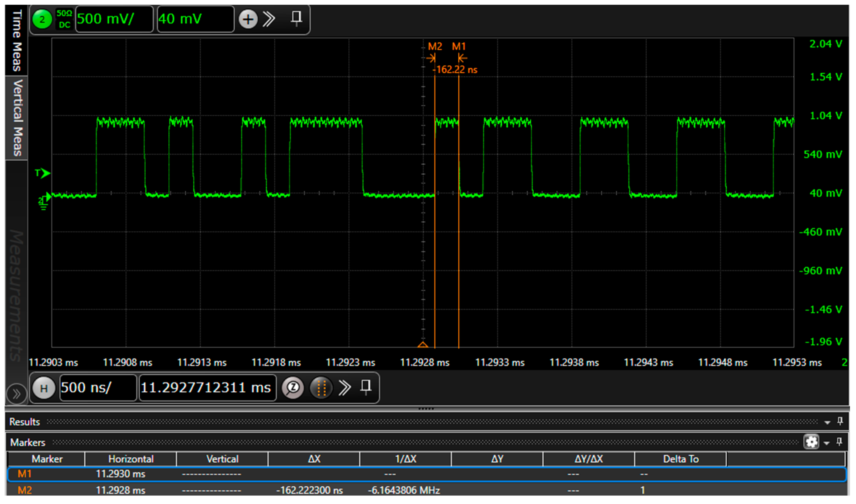Click the dotted markers icon
Viewport: 856px width, 504px height.
point(321,388)
